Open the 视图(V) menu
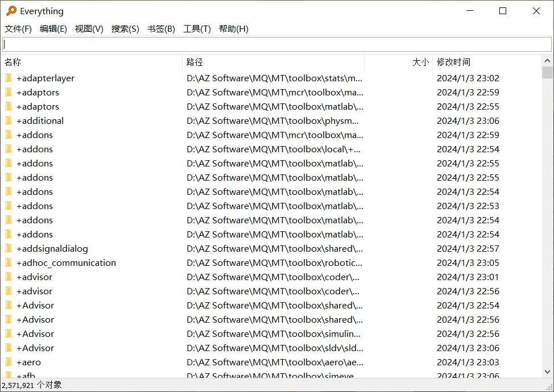 [x=89, y=29]
